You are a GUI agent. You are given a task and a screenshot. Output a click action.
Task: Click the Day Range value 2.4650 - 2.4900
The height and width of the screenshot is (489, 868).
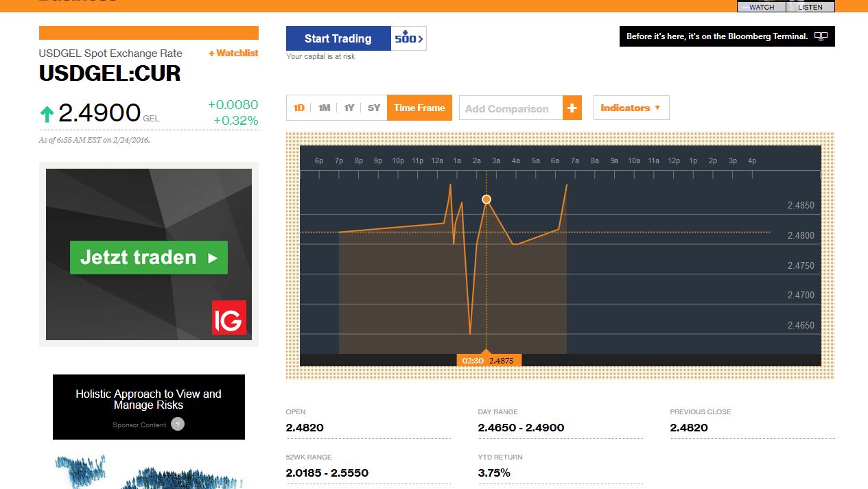tap(521, 427)
